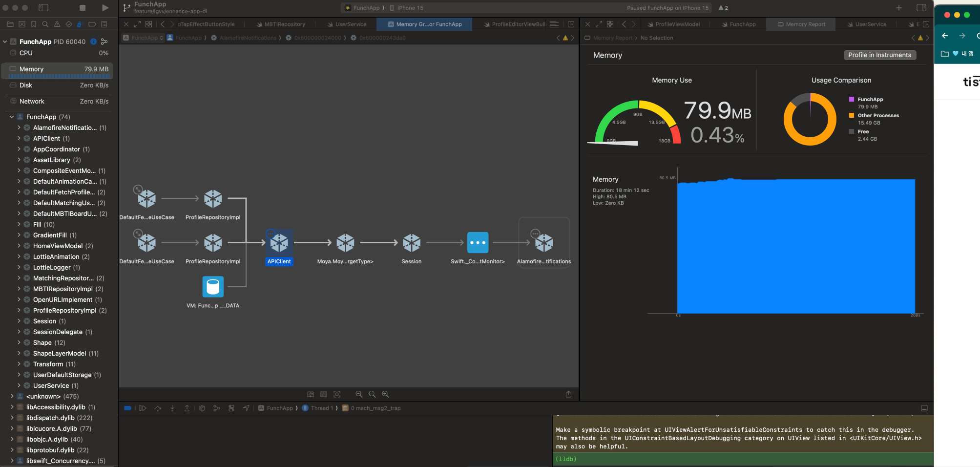Click FunchApp scope popup in jump bar
The height and width of the screenshot is (467, 980).
tap(143, 38)
